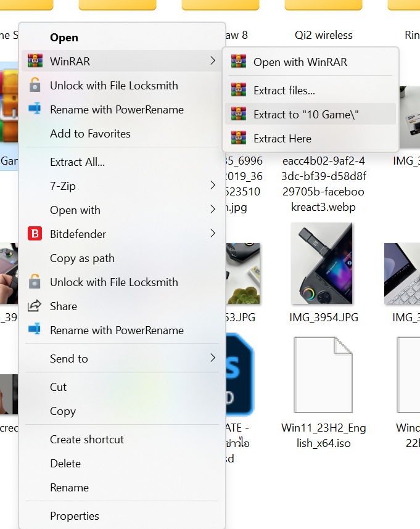This screenshot has height=529, width=420.
Task: Click the Extract files... label
Action: pyautogui.click(x=284, y=91)
